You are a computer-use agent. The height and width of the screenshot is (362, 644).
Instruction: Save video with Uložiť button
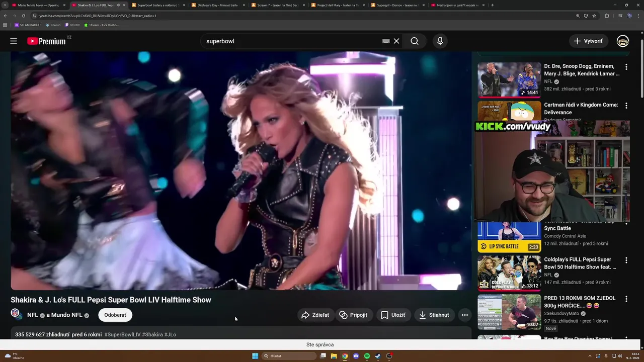pos(393,315)
